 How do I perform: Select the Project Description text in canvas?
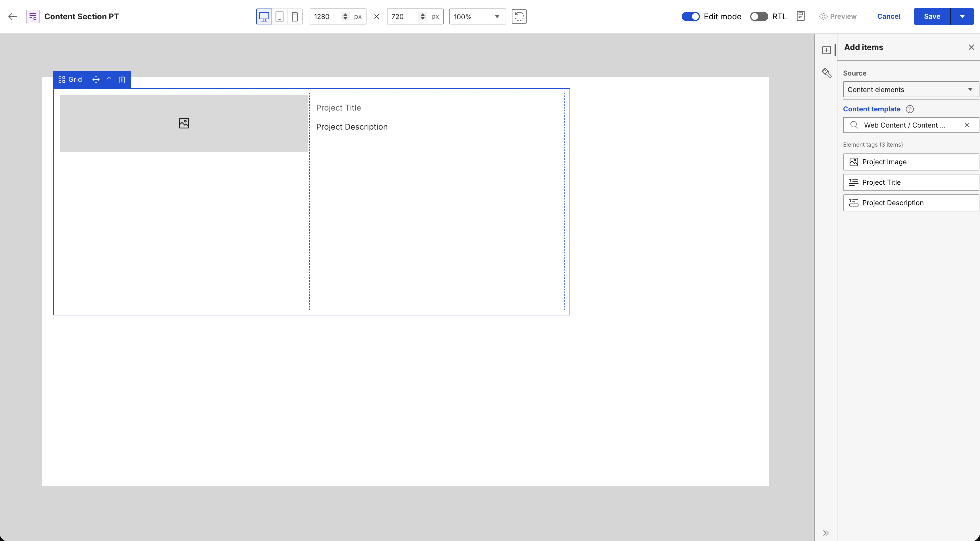coord(352,127)
